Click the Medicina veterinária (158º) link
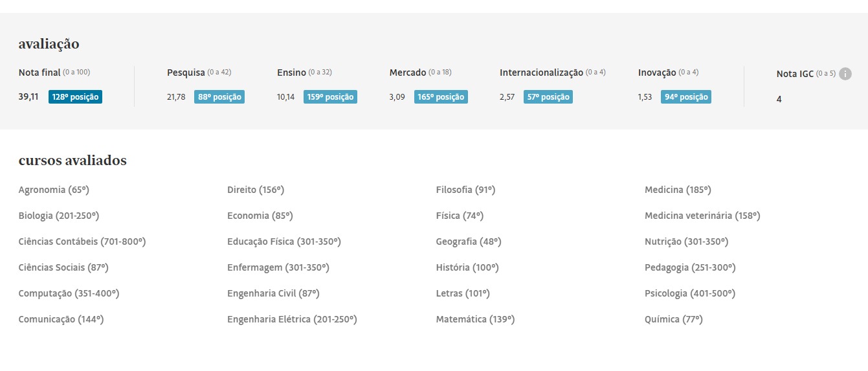 tap(702, 216)
